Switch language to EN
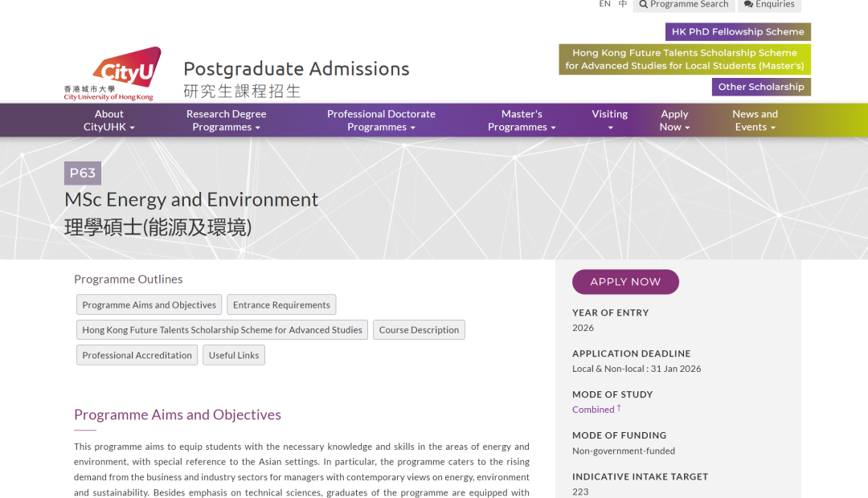The image size is (868, 498). [x=604, y=5]
